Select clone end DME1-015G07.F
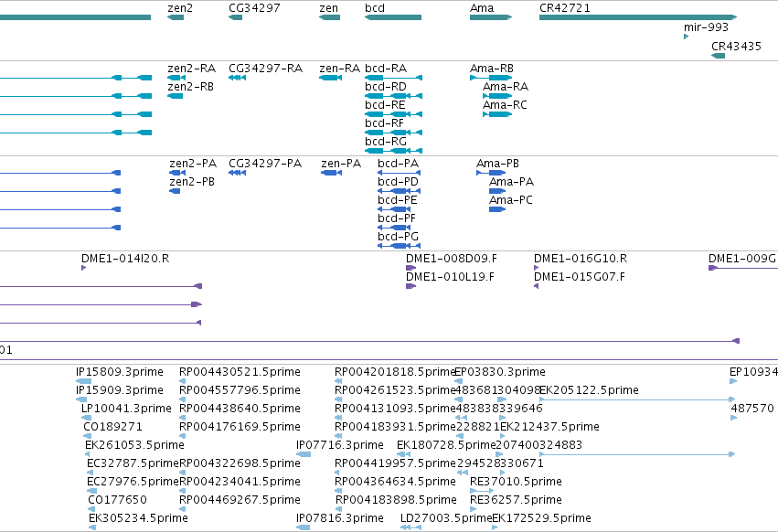This screenshot has width=778, height=532. [x=537, y=286]
